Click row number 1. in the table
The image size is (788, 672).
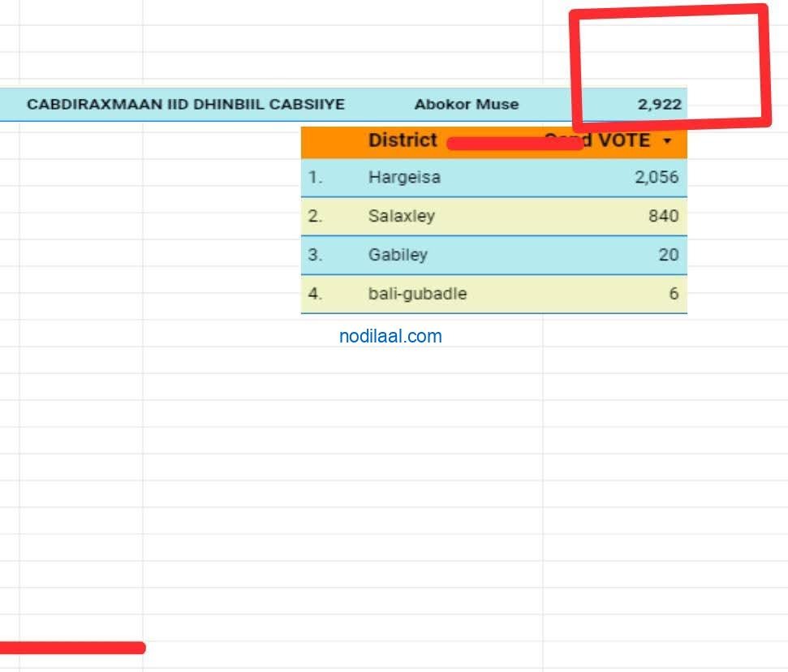click(315, 177)
